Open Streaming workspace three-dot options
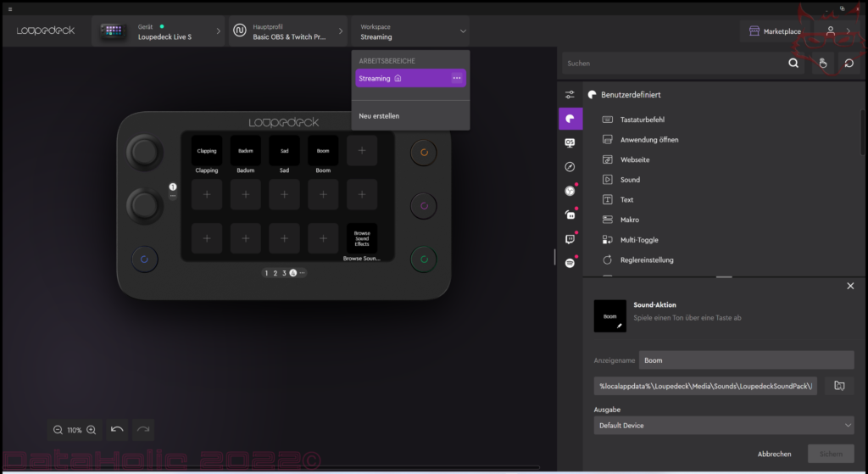The image size is (868, 474). (457, 78)
